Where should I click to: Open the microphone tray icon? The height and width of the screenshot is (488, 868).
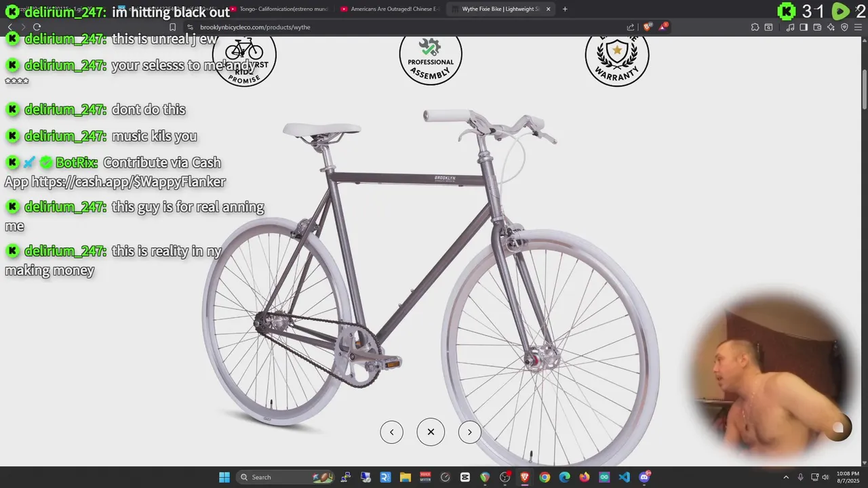pos(801,477)
